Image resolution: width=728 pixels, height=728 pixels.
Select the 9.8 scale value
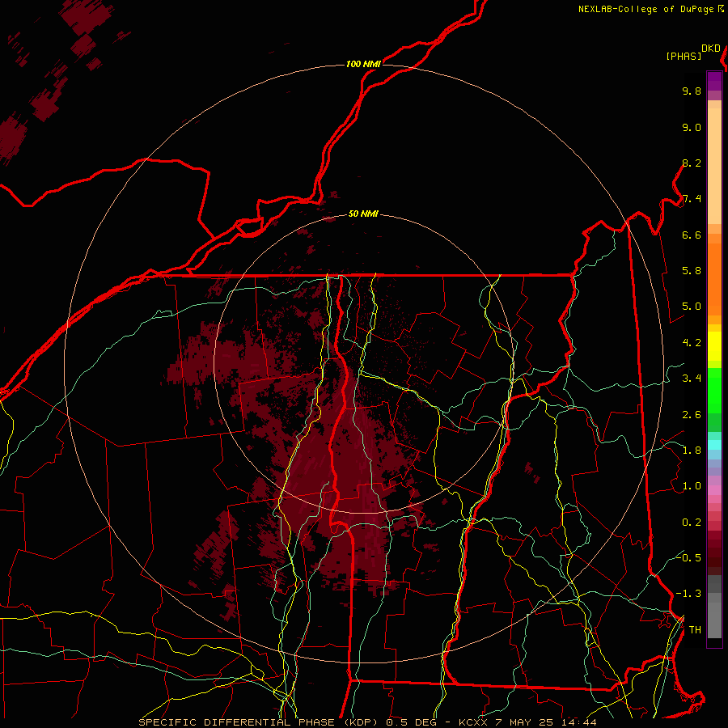coord(692,91)
